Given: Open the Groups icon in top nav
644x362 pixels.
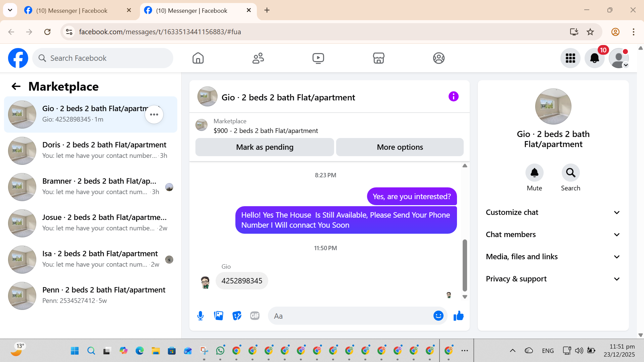Looking at the screenshot, I should (x=439, y=58).
